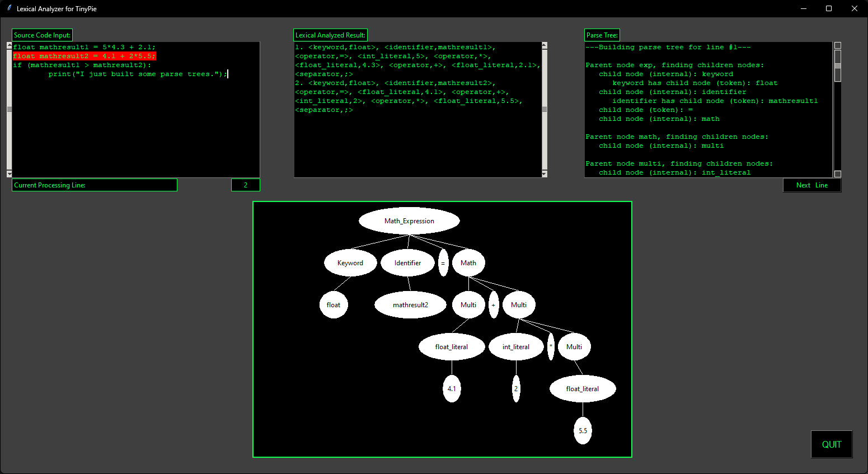Click the '=' node in the tree

[x=443, y=263]
